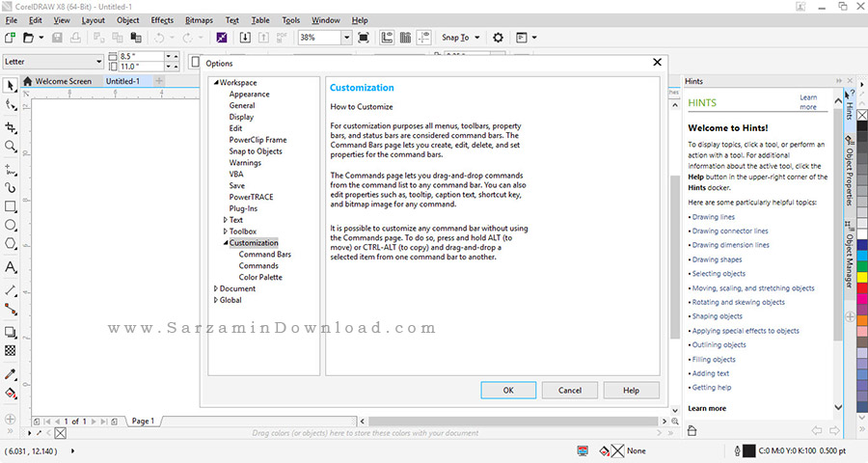
Task: Open the Drawing lines hint link
Action: click(714, 217)
